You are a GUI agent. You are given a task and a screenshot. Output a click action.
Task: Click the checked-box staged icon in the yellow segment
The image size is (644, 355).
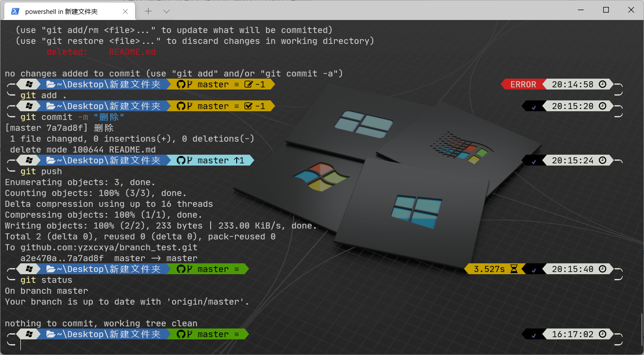point(248,106)
